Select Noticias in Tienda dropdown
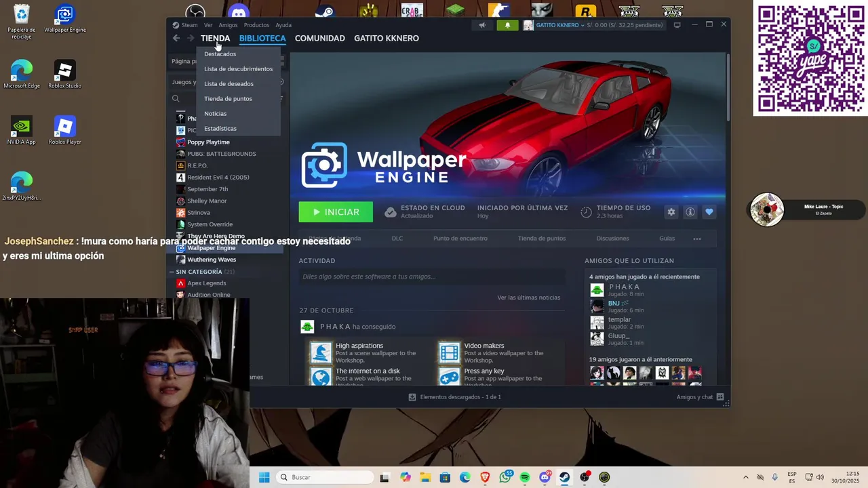868x488 pixels. [x=216, y=114]
